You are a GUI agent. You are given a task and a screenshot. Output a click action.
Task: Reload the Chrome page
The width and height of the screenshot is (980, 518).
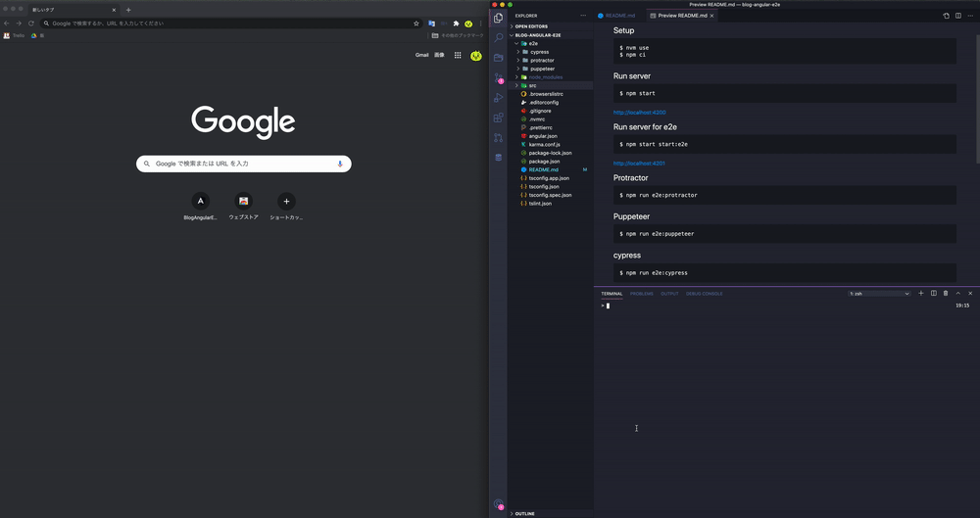click(x=30, y=24)
